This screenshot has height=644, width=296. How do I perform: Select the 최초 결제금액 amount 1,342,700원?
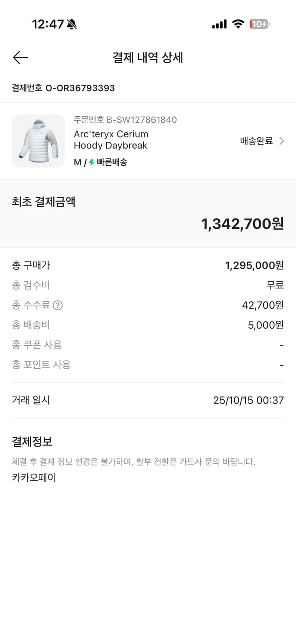click(x=243, y=223)
